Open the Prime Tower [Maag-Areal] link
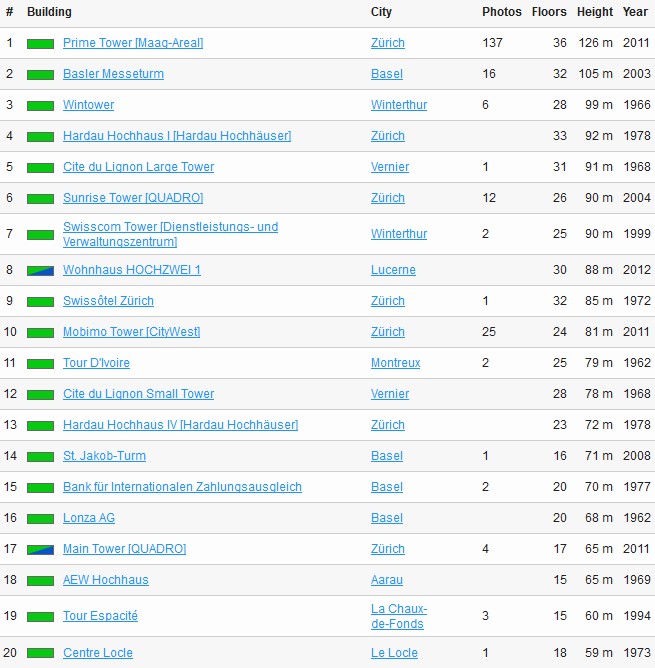This screenshot has width=655, height=668. tap(133, 43)
